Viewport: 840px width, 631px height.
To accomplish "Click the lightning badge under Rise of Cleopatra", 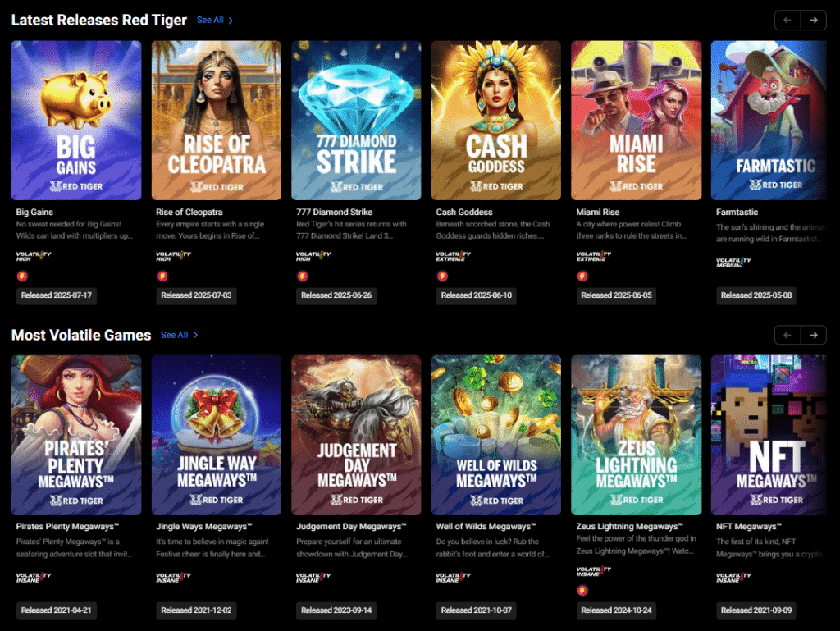I will 161,276.
